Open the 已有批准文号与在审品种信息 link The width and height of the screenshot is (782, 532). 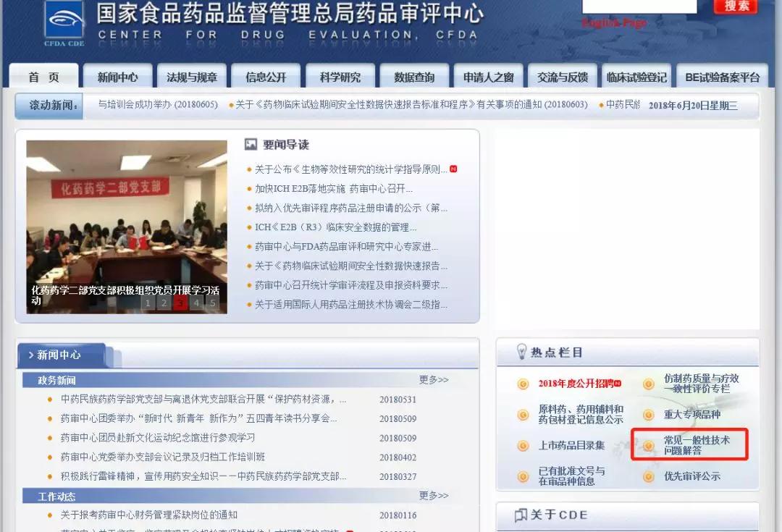(x=571, y=476)
